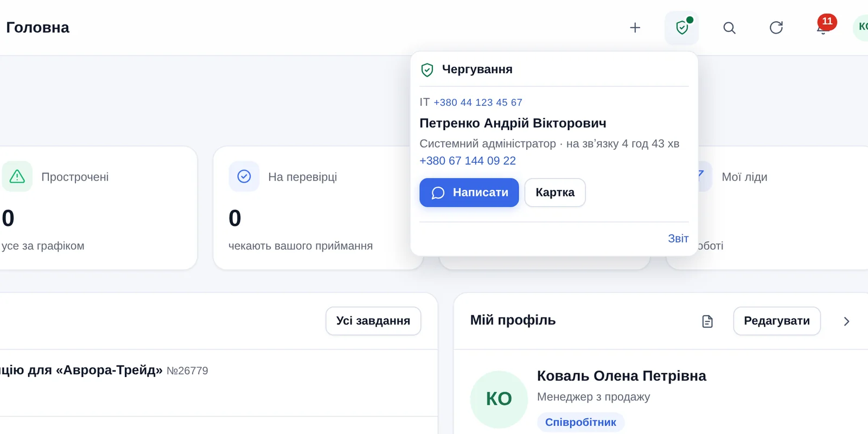This screenshot has width=868, height=434.
Task: Click the Системний адміністратор status line
Action: 550,144
